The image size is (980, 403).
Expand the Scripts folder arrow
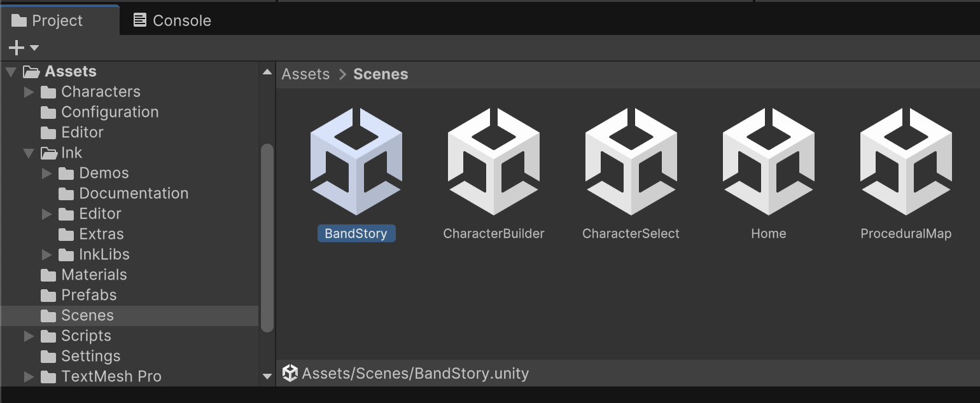[29, 336]
